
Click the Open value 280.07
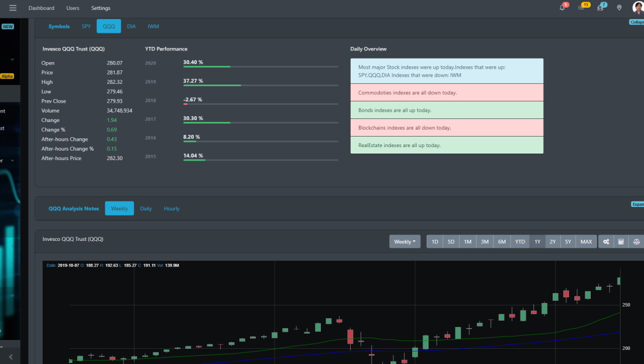115,63
